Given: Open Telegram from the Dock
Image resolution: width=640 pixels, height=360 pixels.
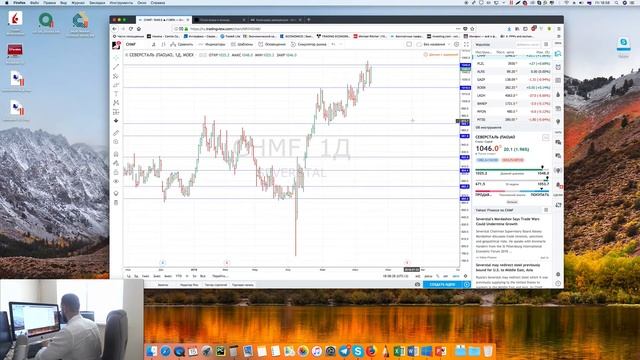Looking at the screenshot, I should pos(344,351).
